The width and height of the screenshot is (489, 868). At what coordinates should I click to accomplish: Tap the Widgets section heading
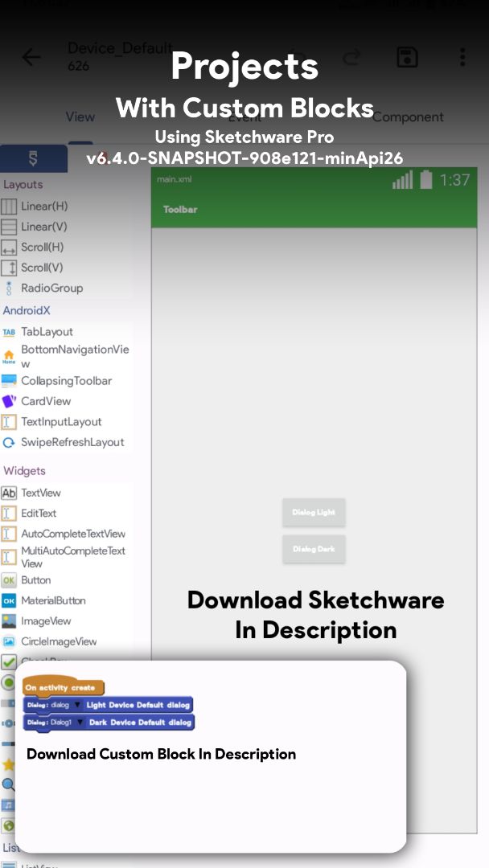(24, 471)
